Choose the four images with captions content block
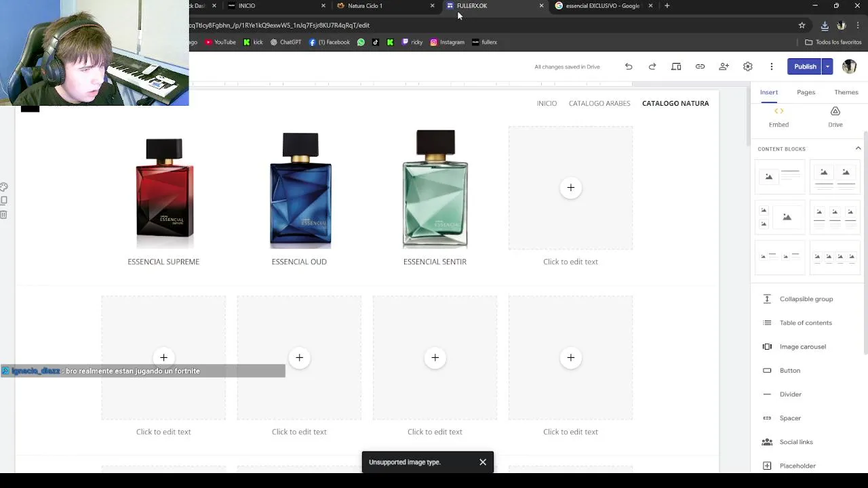The height and width of the screenshot is (488, 868). [x=835, y=257]
